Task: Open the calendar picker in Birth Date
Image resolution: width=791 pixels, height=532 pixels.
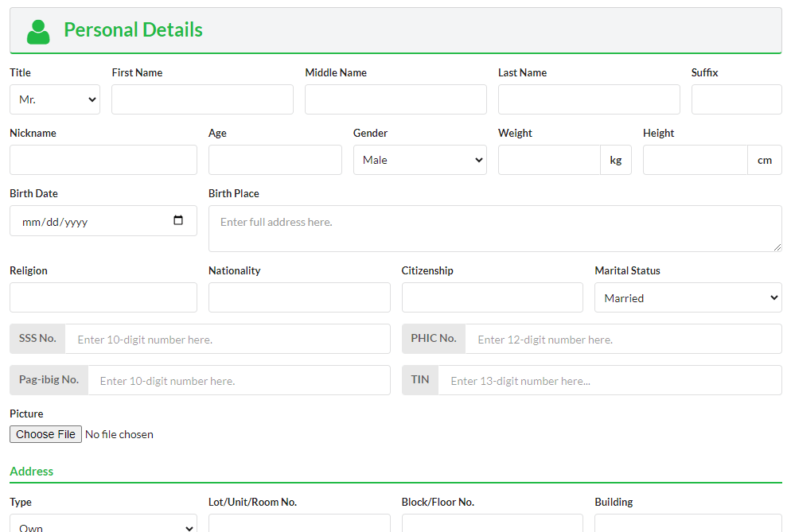Action: 178,221
